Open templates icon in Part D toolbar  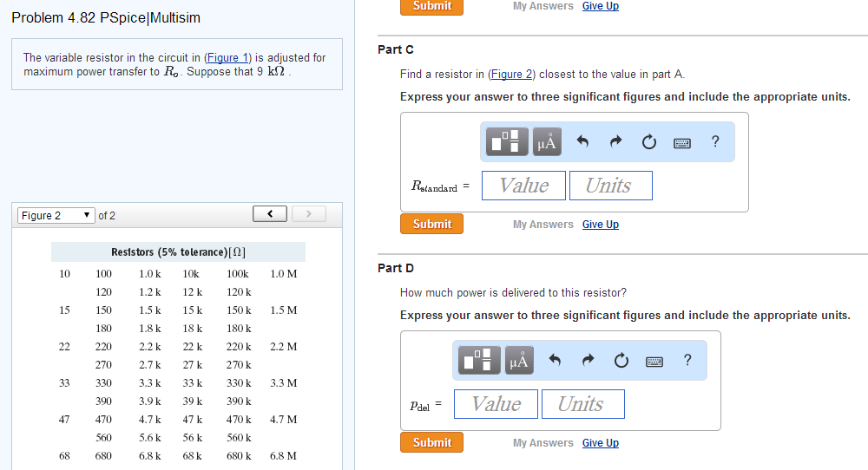[479, 360]
